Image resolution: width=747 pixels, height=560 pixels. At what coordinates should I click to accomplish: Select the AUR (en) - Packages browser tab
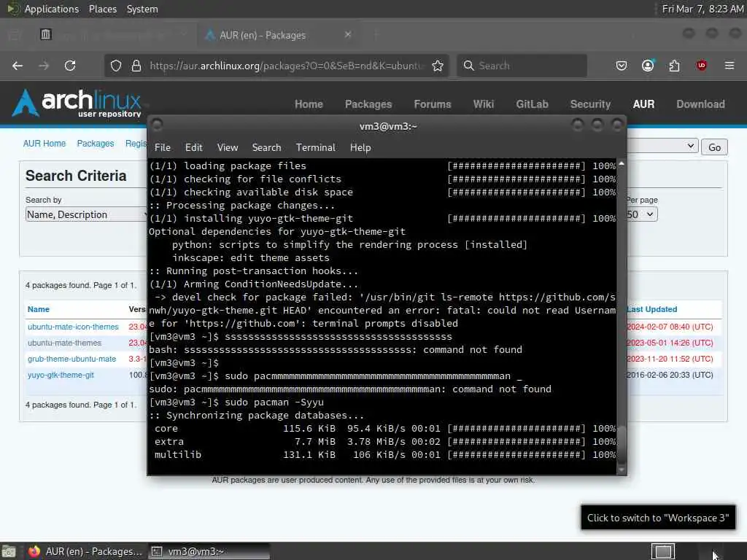tap(279, 35)
